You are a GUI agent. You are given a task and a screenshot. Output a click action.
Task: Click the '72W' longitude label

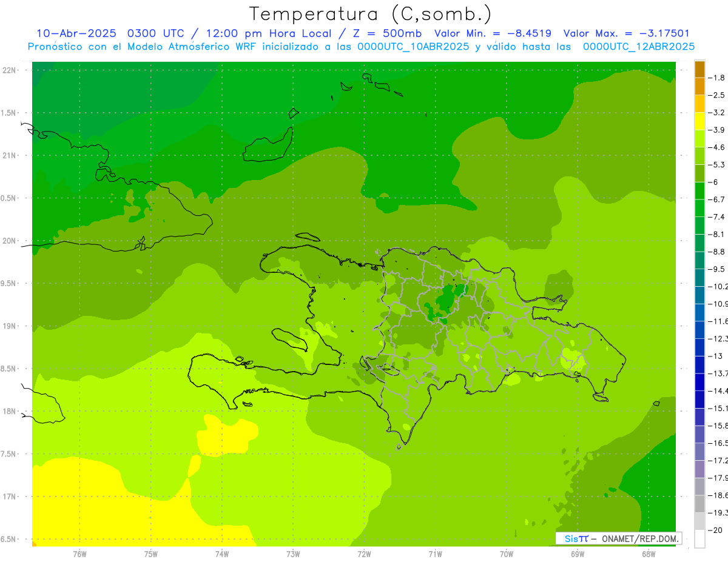click(364, 554)
